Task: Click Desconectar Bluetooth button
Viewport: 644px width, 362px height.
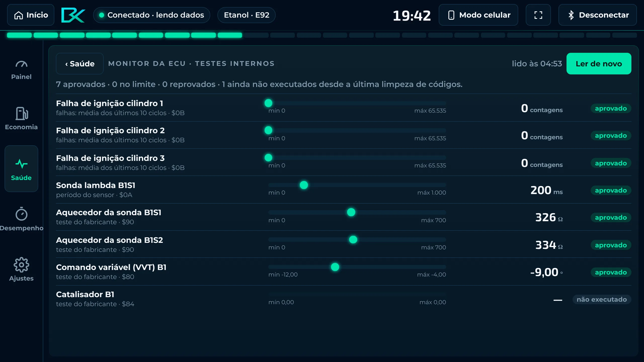Action: 597,15
